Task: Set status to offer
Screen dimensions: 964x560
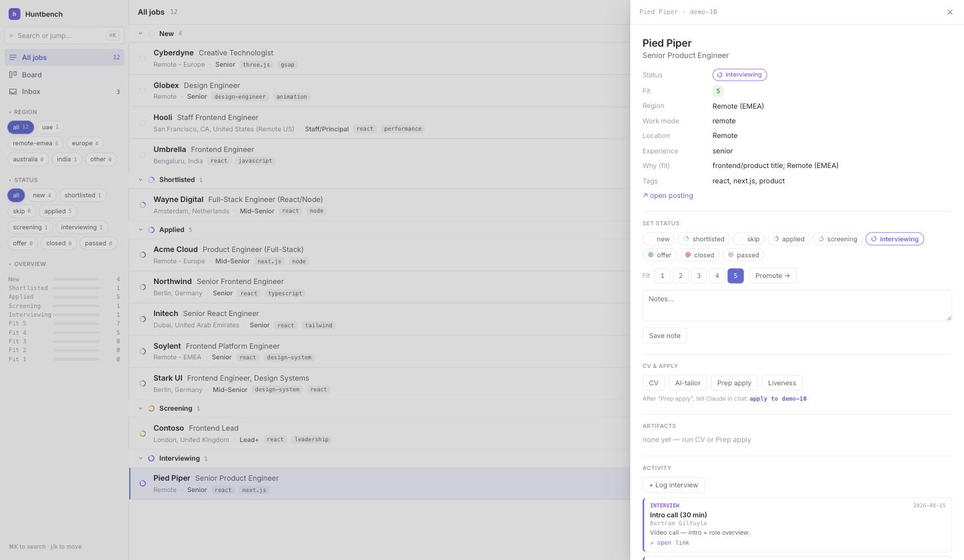Action: 659,255
